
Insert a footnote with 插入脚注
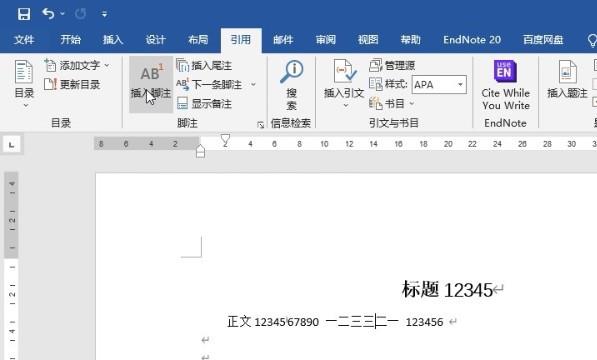151,84
